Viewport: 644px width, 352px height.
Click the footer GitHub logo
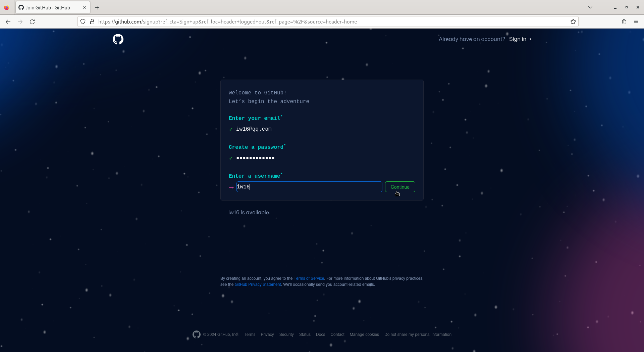[x=197, y=335]
